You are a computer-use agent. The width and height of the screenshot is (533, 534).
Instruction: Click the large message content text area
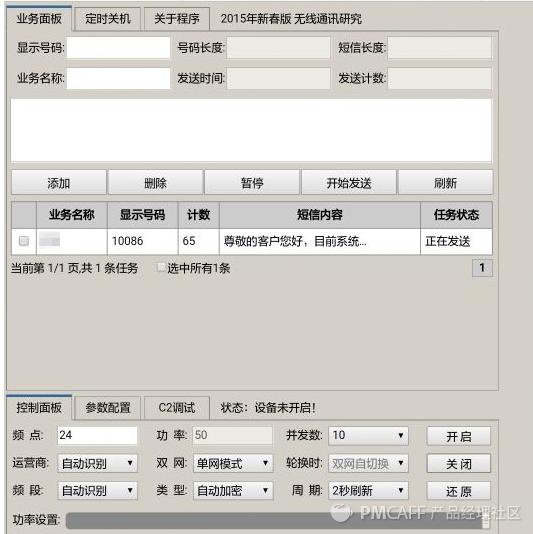[251, 130]
